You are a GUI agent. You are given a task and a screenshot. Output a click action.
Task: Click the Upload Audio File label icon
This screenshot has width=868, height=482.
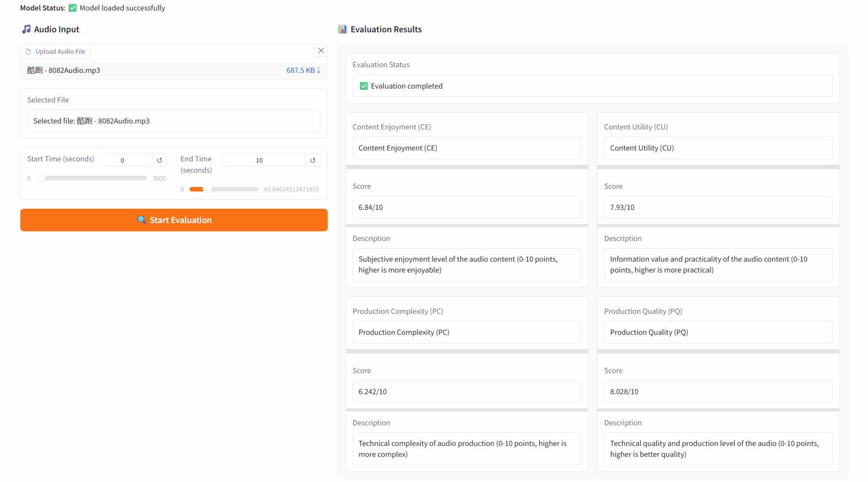coord(28,51)
